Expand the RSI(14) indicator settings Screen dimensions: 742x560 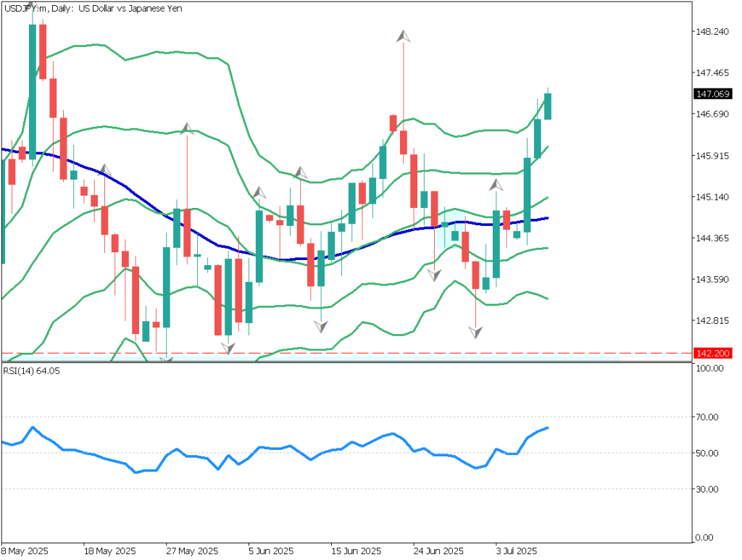coord(29,369)
